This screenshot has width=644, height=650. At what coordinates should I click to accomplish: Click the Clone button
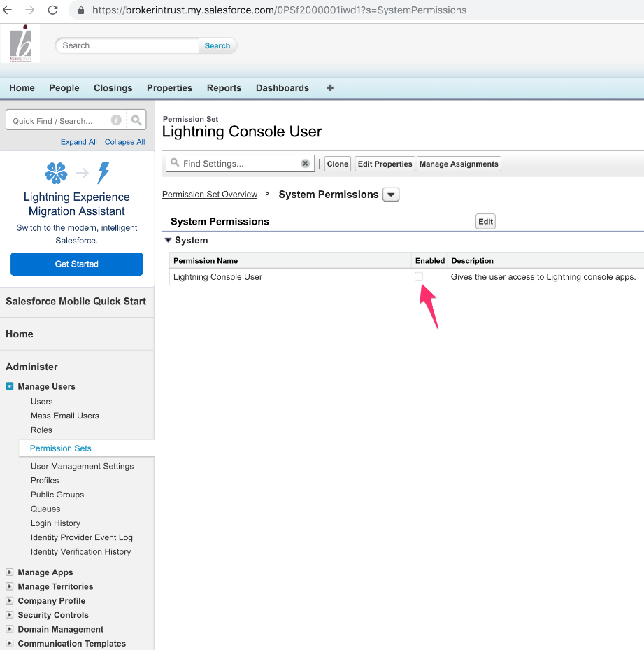[x=337, y=164]
